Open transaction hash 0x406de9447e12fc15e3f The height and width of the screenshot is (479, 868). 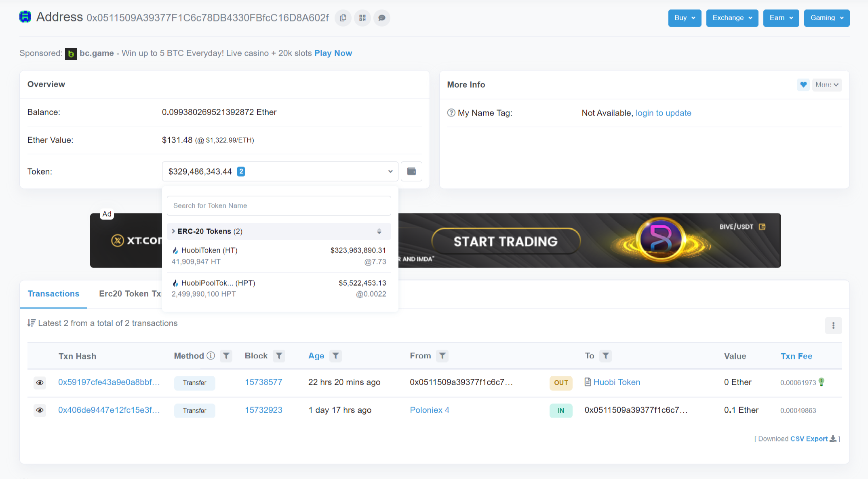point(109,410)
